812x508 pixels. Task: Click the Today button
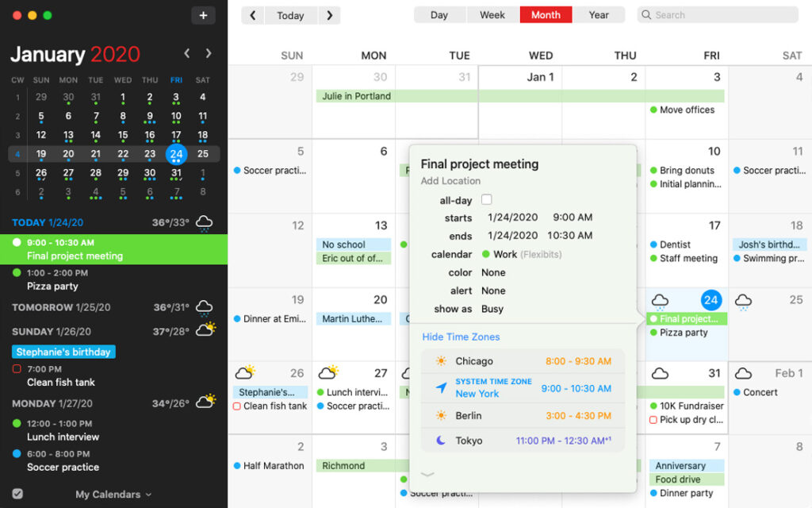(290, 15)
